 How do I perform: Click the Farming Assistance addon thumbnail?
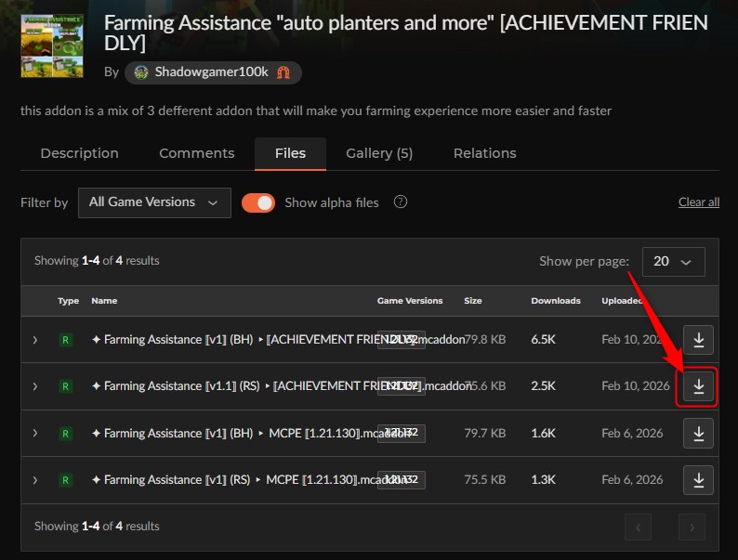pyautogui.click(x=52, y=46)
